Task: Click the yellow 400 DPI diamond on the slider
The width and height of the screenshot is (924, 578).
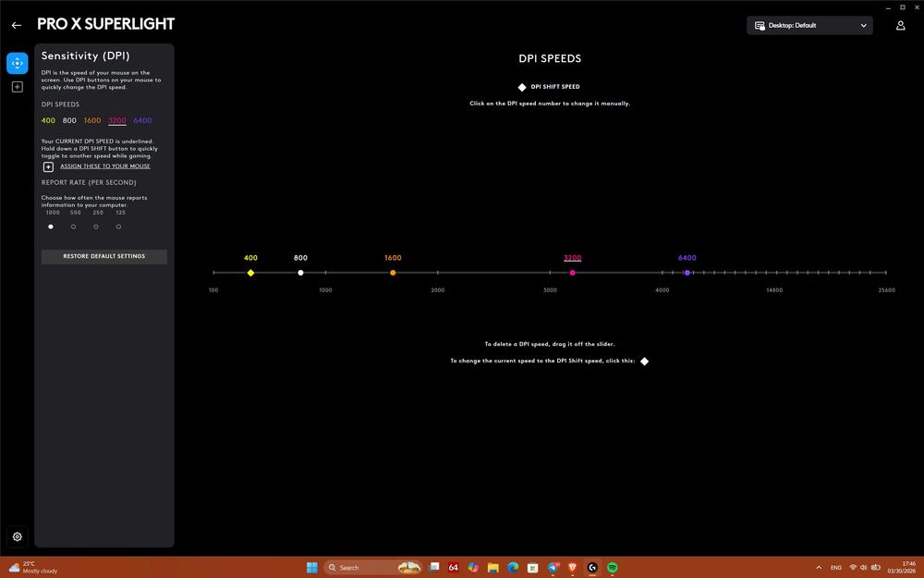Action: coord(250,273)
